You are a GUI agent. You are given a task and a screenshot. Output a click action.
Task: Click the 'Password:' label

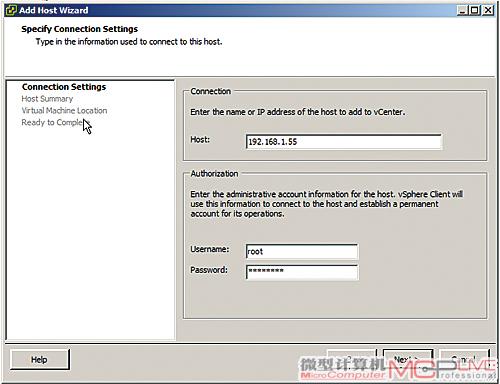pyautogui.click(x=209, y=270)
